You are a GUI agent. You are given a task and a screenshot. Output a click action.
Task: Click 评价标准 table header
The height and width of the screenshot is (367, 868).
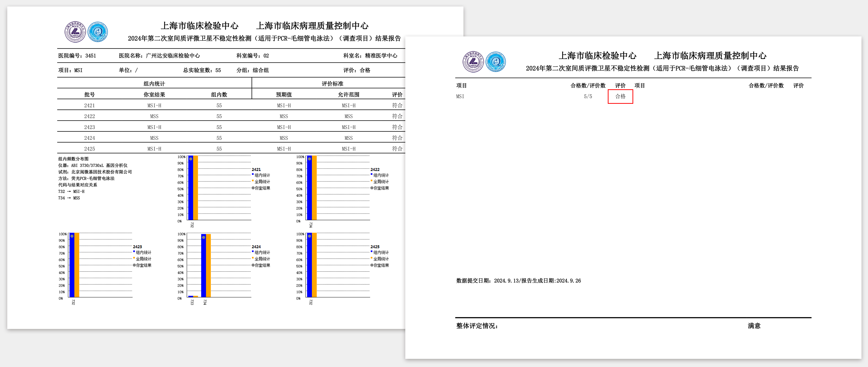[x=332, y=84]
